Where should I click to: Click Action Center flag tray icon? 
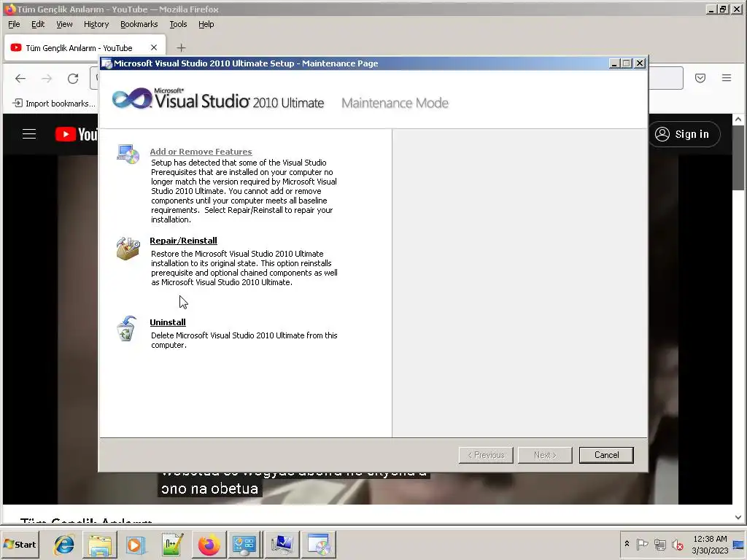point(642,544)
